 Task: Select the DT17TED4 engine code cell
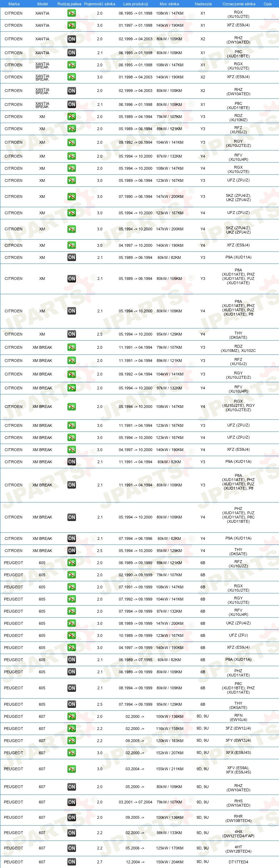coord(238,862)
